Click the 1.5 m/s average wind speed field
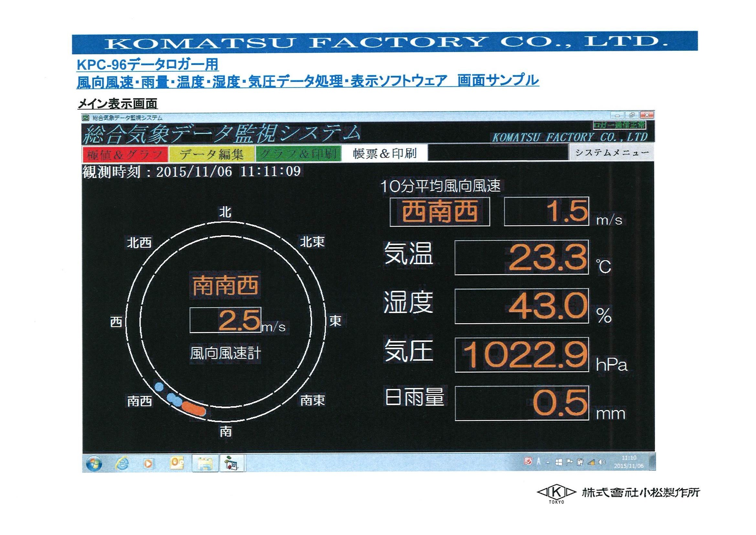756x535 pixels. (546, 211)
